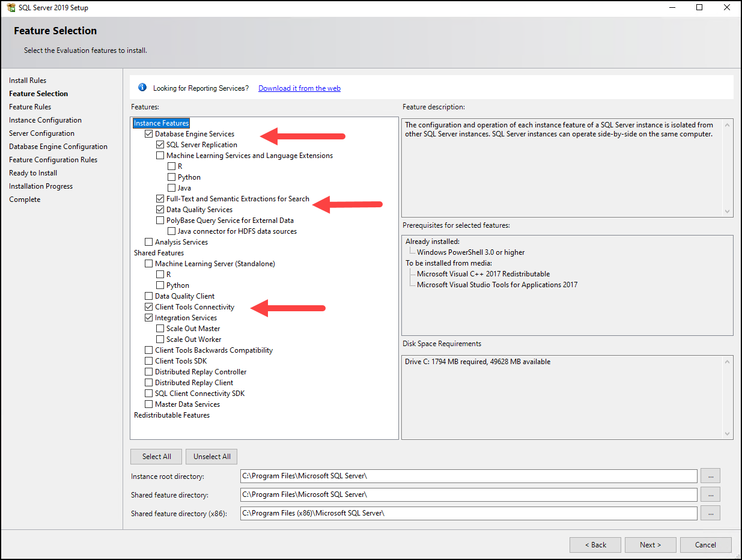The image size is (742, 560).
Task: Click the Disk Space Requirements scrollbar up arrow
Action: [728, 361]
